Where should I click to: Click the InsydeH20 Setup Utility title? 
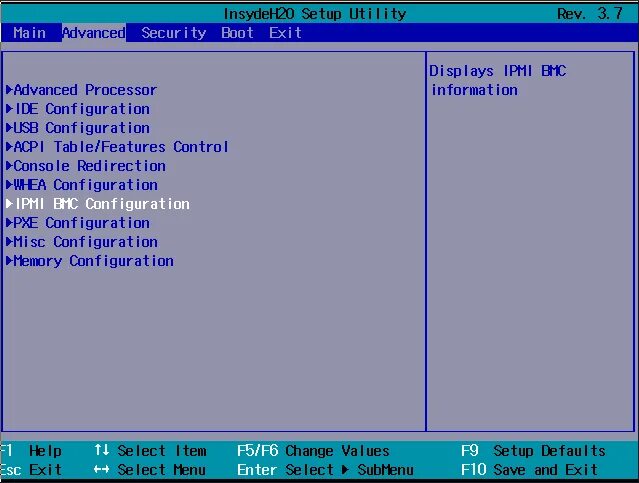click(315, 14)
